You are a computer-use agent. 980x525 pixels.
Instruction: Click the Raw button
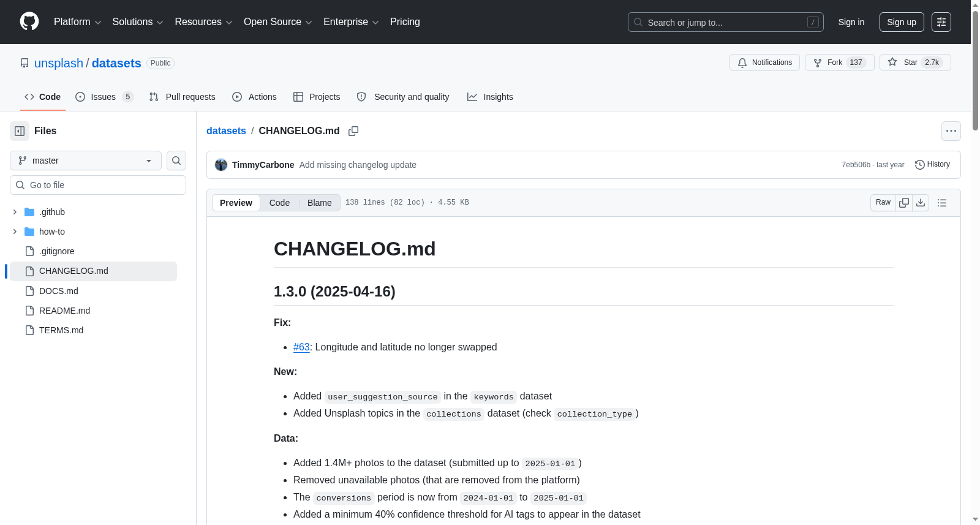pos(883,203)
